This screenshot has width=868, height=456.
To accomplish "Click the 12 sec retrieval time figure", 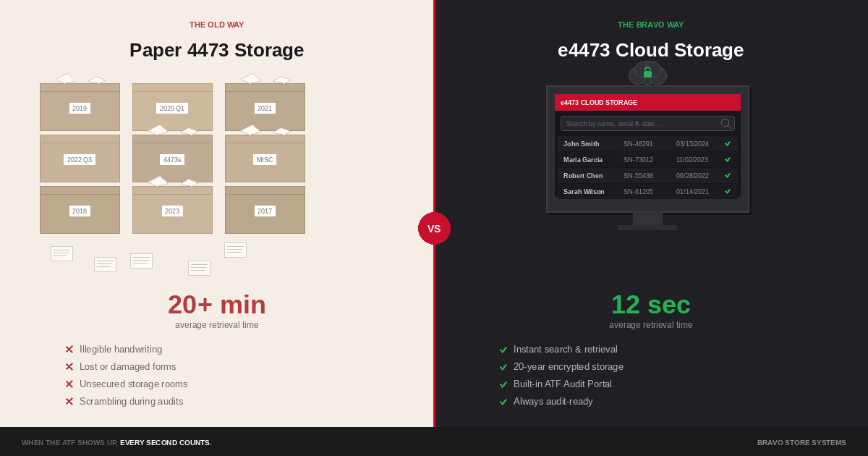I will point(651,305).
